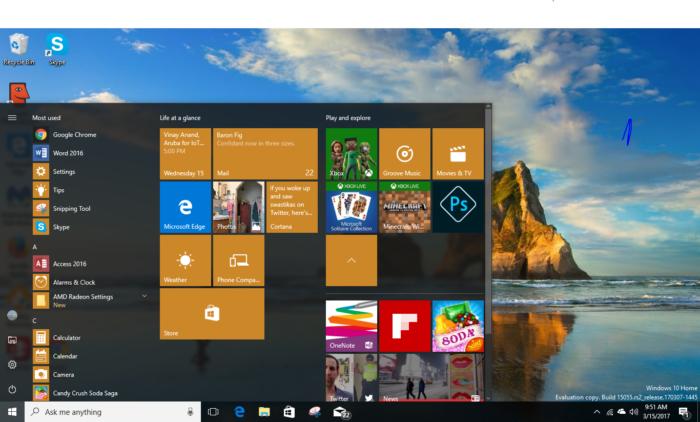This screenshot has width=700, height=422.
Task: Open the Mail tile
Action: point(265,154)
